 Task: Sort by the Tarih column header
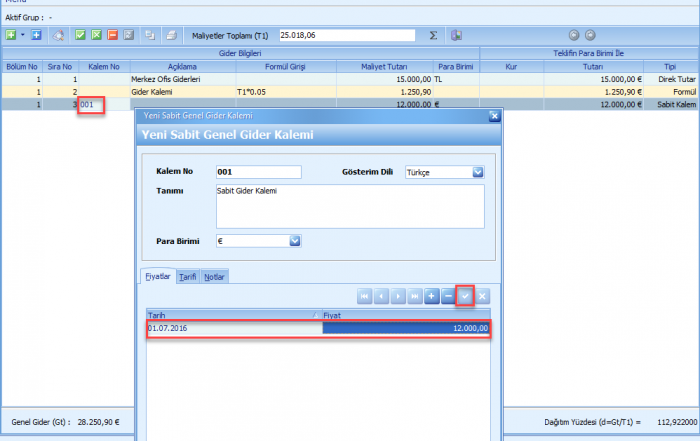[233, 314]
